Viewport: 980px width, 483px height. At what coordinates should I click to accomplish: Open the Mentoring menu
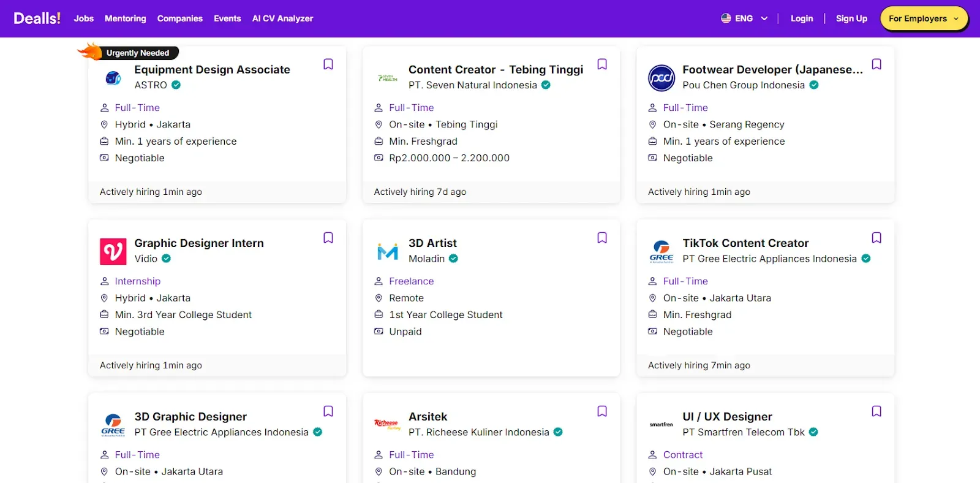(126, 18)
